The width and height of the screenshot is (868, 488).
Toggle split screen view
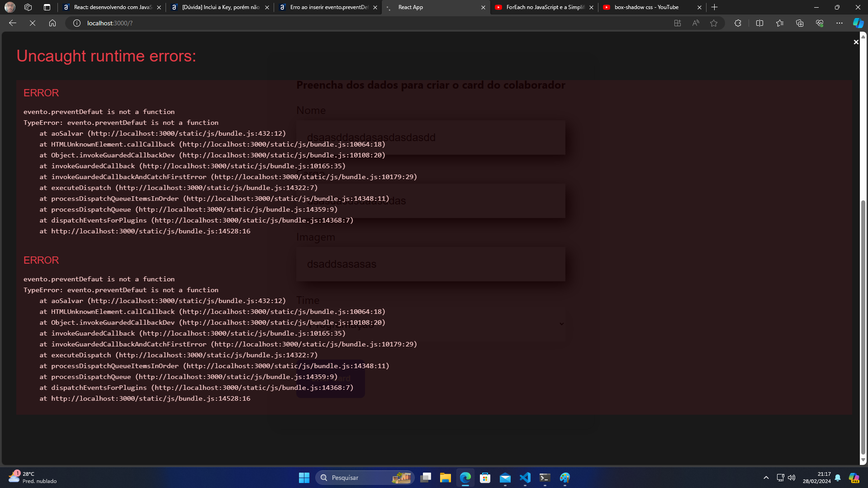coord(759,23)
